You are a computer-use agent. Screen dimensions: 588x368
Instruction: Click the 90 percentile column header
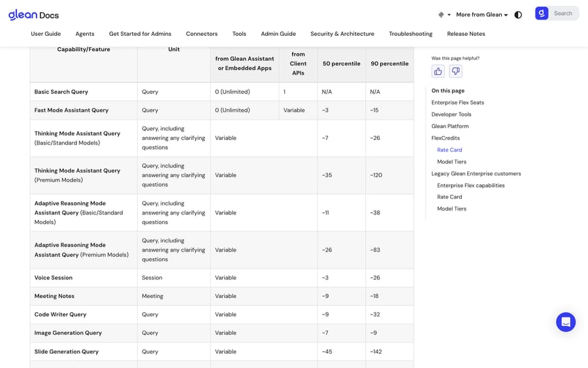coord(389,64)
